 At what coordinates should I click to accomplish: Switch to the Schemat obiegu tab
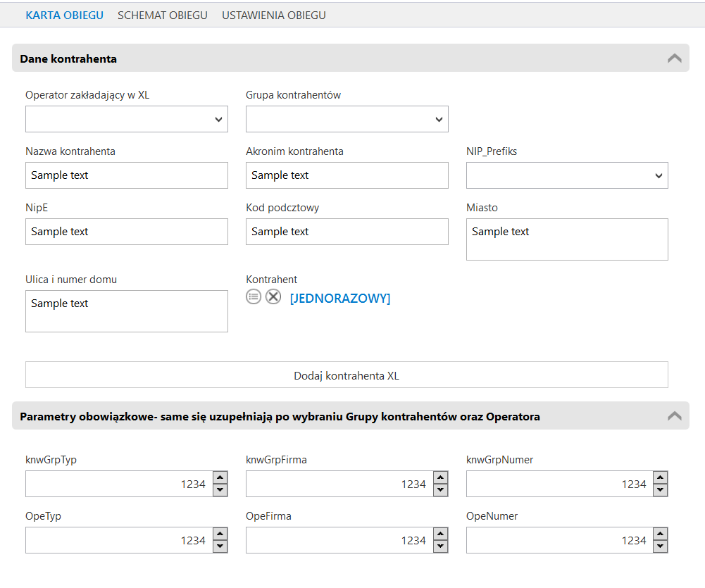[x=163, y=15]
